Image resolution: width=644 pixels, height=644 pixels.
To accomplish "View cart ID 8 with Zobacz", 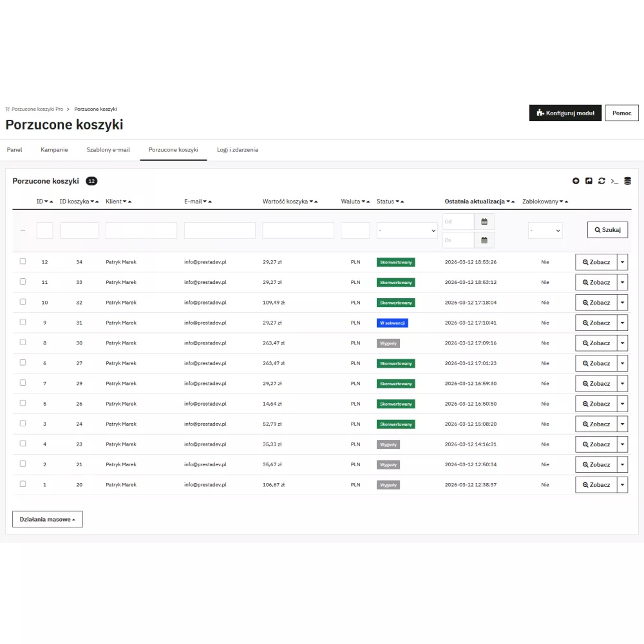I will tap(596, 343).
